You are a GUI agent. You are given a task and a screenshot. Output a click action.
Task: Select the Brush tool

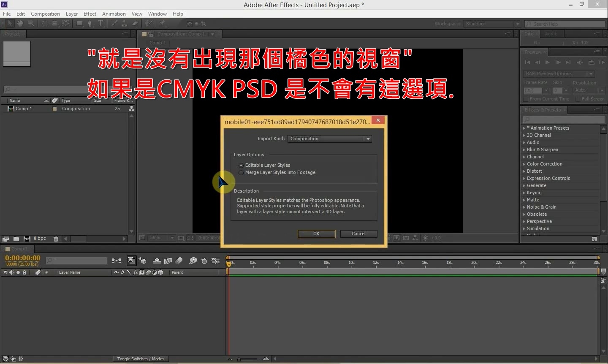114,24
